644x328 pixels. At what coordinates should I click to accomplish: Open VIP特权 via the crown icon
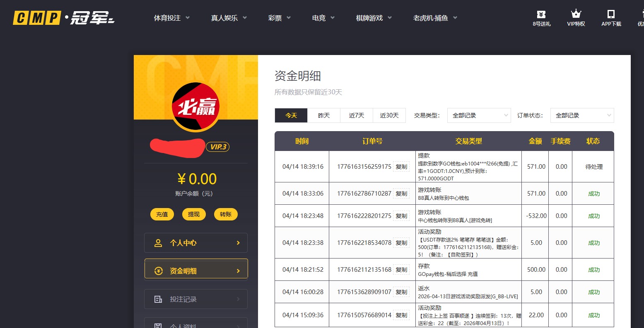[x=576, y=14]
